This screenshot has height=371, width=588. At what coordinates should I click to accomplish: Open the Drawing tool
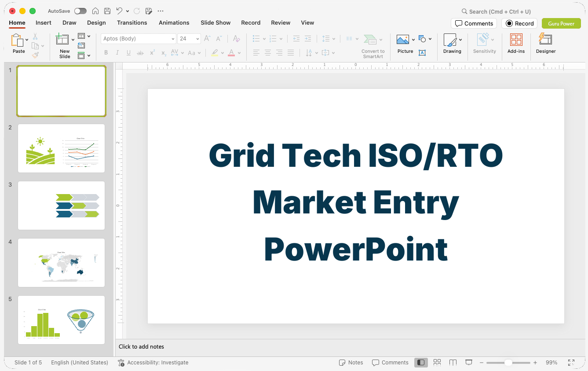(x=450, y=40)
